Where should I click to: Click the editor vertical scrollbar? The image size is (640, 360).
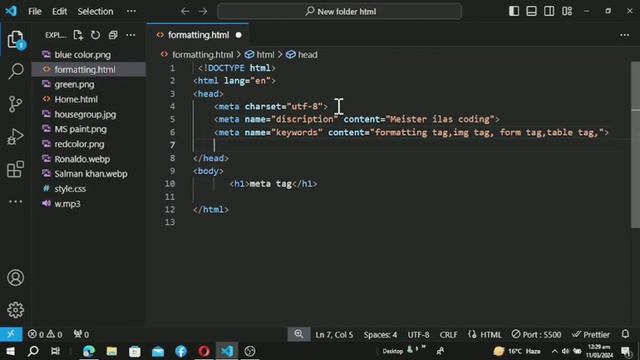pos(635,145)
